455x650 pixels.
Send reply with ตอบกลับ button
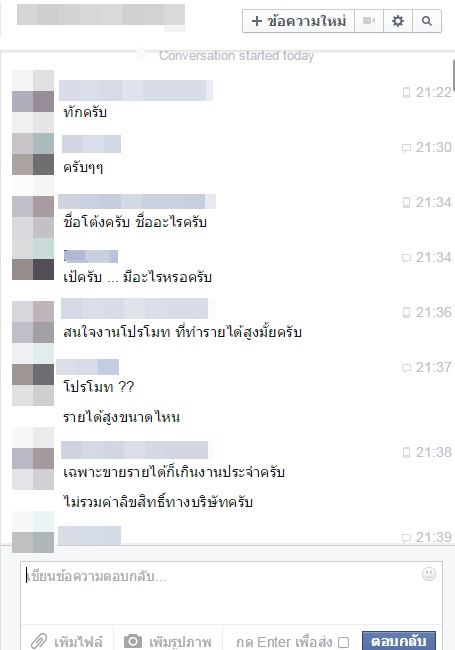click(x=399, y=641)
